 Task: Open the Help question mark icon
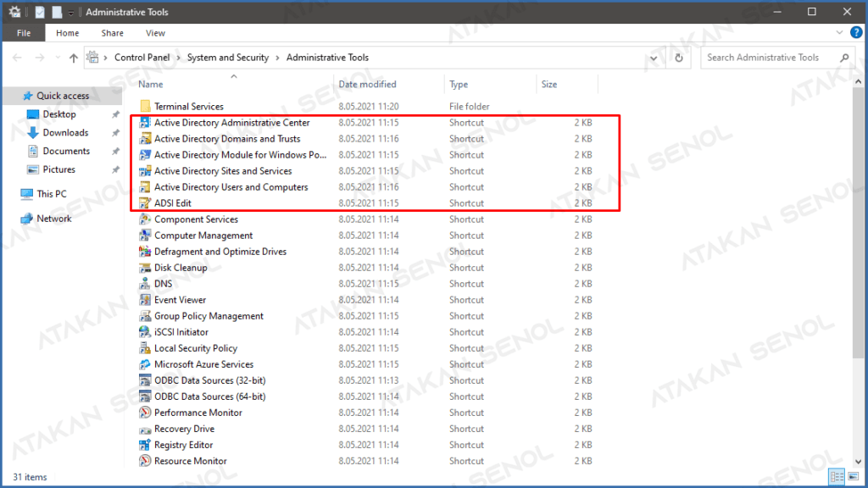tap(856, 33)
